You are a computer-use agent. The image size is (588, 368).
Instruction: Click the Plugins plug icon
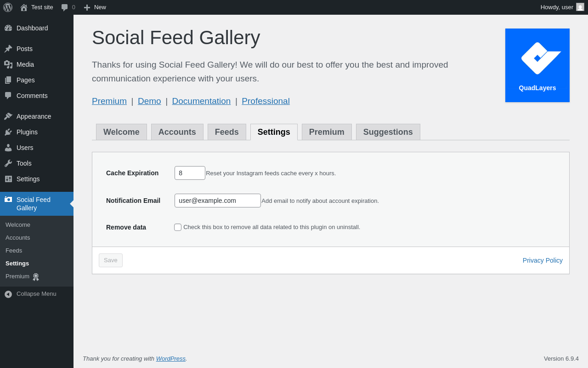pyautogui.click(x=8, y=132)
